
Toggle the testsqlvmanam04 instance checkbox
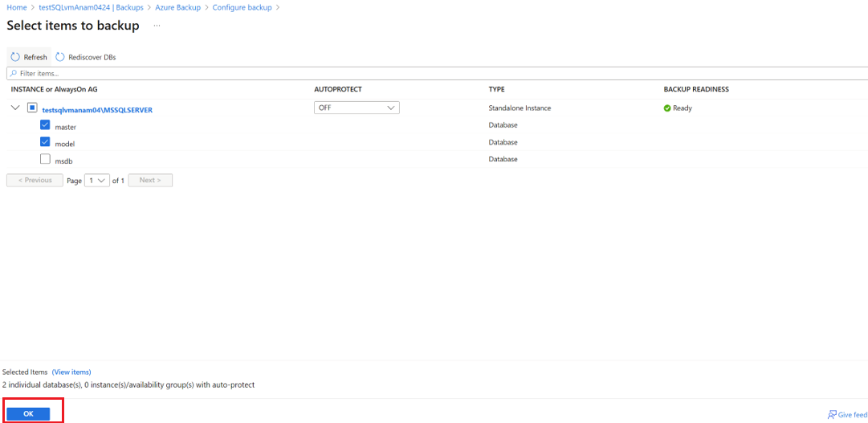(32, 108)
